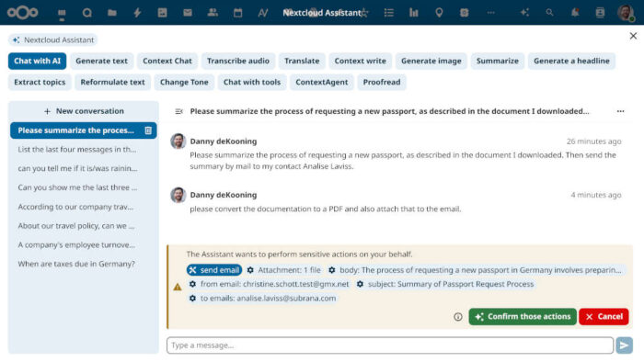This screenshot has width=644, height=362.
Task: Select the Transcribe audio tab
Action: pos(237,61)
